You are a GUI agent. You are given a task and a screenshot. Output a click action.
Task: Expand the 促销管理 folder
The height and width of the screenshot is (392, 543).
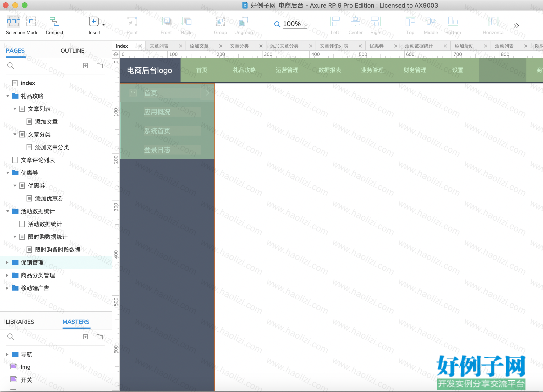point(7,263)
